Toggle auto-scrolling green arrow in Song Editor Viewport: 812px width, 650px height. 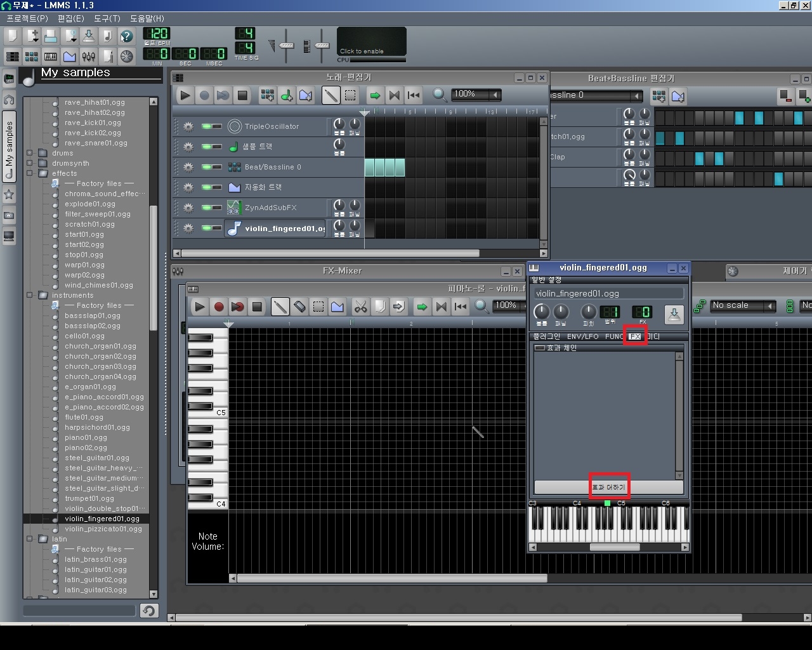coord(375,95)
